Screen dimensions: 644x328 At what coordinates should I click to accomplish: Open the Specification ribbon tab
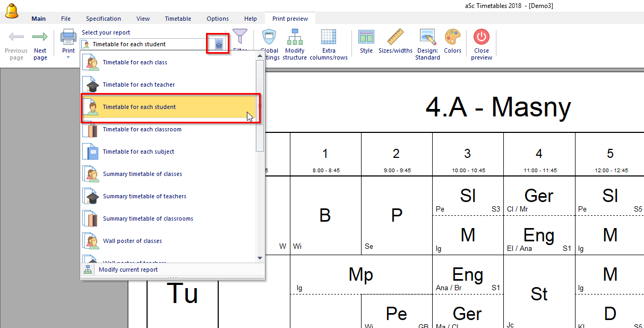coord(104,19)
